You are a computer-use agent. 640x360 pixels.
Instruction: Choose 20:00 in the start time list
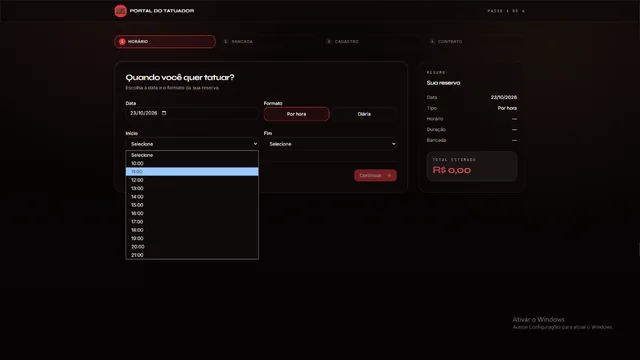[x=192, y=247]
